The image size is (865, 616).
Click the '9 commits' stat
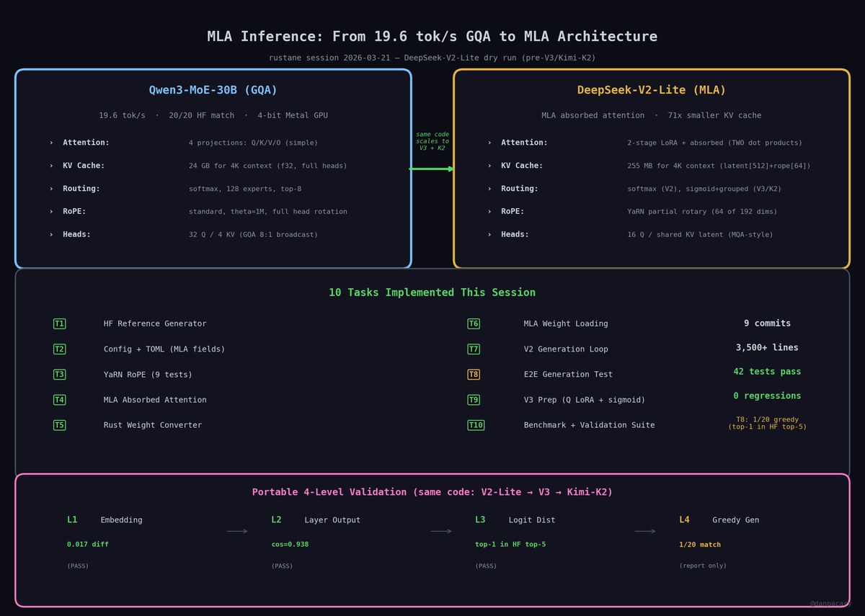point(767,323)
